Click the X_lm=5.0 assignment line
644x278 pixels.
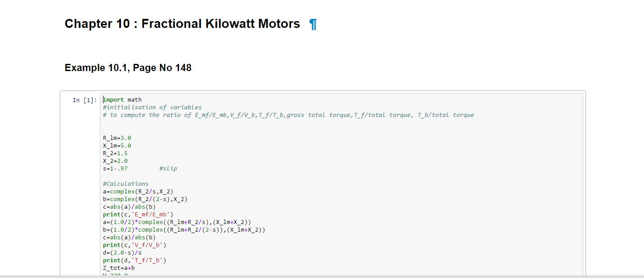point(117,146)
